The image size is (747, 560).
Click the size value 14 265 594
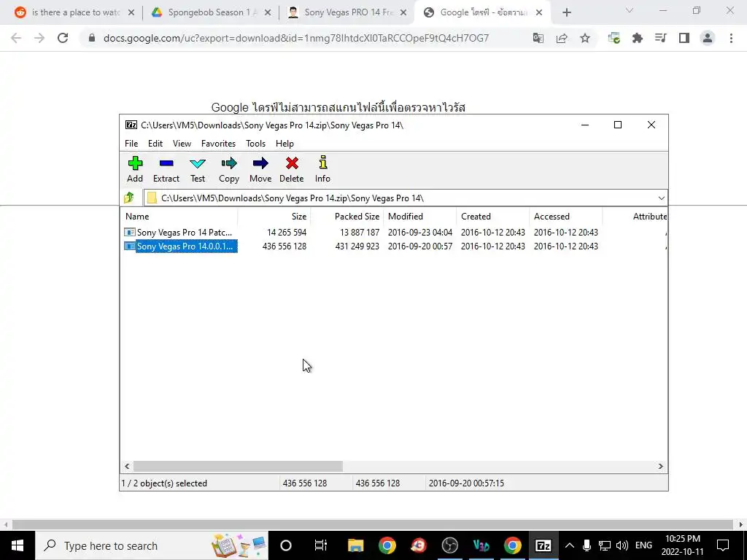coord(287,233)
